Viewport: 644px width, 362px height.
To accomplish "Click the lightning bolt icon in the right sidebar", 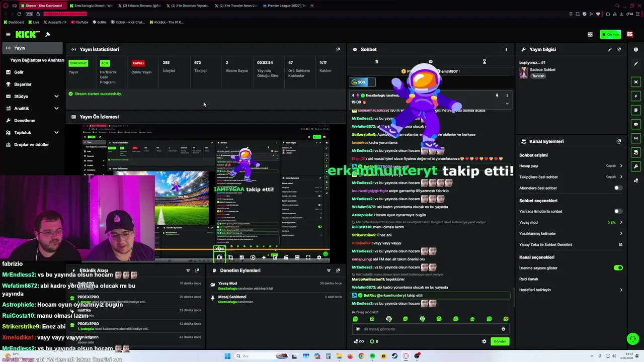I will [x=636, y=96].
